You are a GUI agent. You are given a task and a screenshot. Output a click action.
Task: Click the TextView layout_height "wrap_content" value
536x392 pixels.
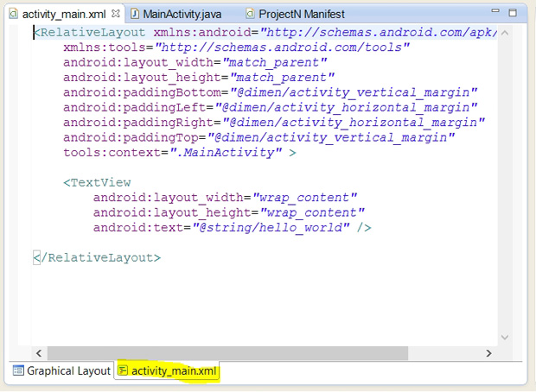(312, 212)
